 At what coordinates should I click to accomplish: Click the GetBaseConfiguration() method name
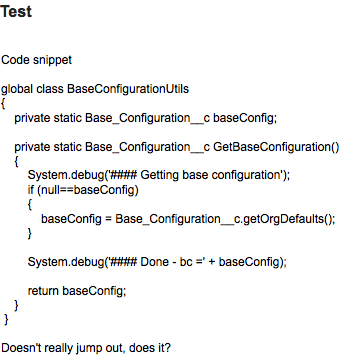276,147
